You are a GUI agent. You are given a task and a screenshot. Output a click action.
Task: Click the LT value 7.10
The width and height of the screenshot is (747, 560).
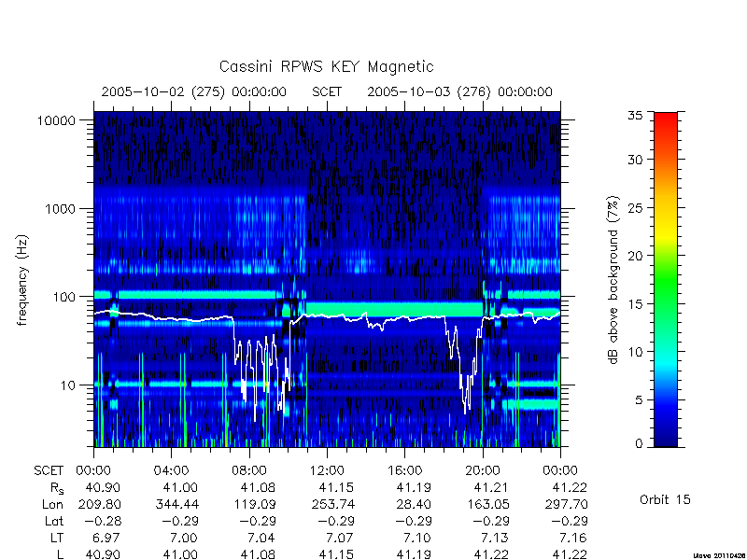click(417, 538)
